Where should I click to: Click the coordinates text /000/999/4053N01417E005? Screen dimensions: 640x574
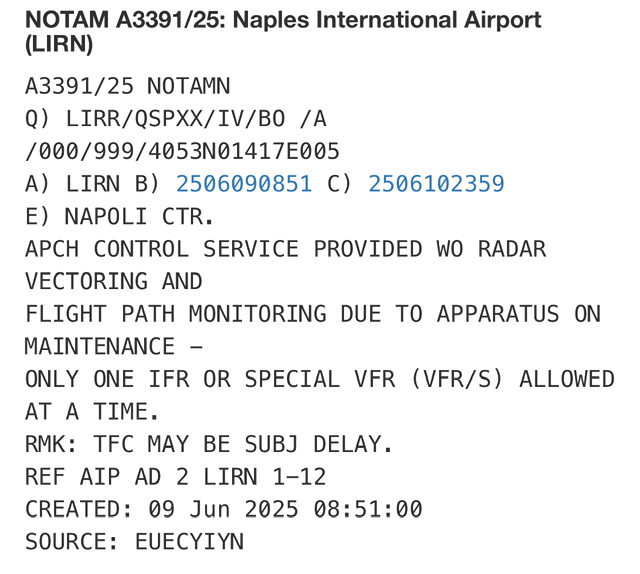pyautogui.click(x=182, y=152)
